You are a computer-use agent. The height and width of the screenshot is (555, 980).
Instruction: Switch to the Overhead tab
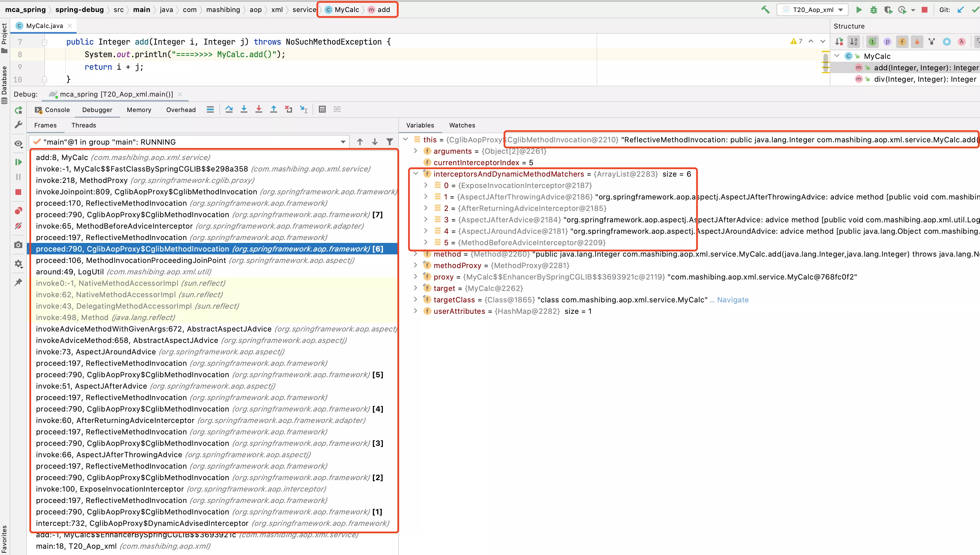(x=181, y=110)
